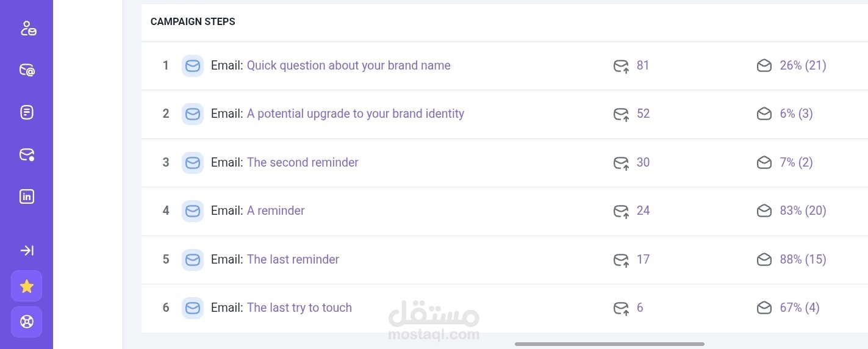Open "The last try to touch" email
This screenshot has height=349, width=868.
(x=299, y=308)
